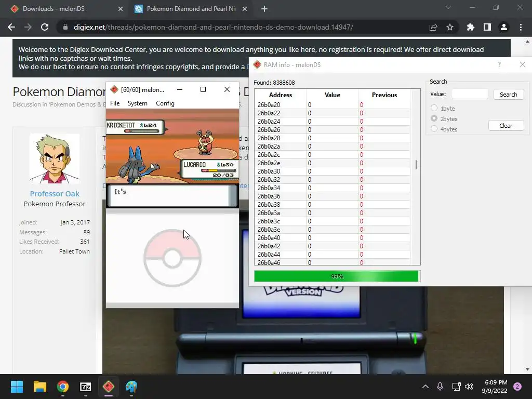
Task: Select the 4bytes radio button
Action: 434,129
